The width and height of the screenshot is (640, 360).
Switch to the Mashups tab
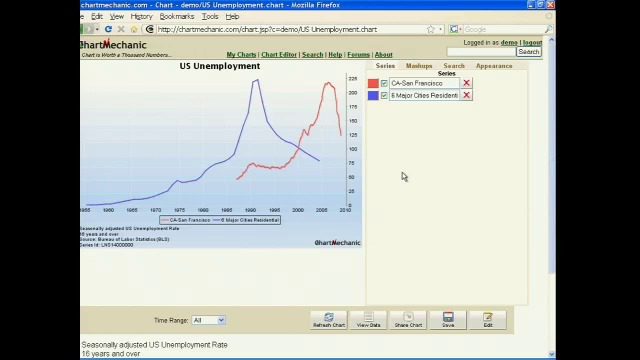tap(419, 66)
